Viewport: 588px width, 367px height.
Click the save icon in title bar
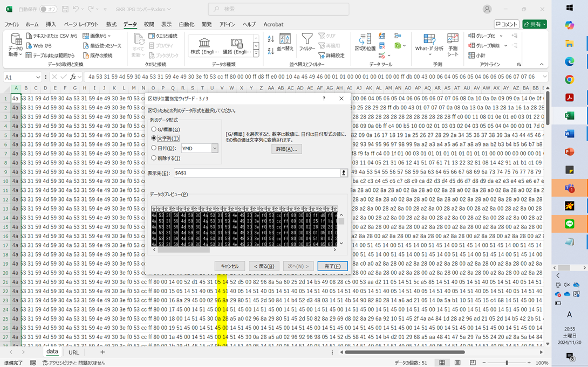tap(65, 9)
